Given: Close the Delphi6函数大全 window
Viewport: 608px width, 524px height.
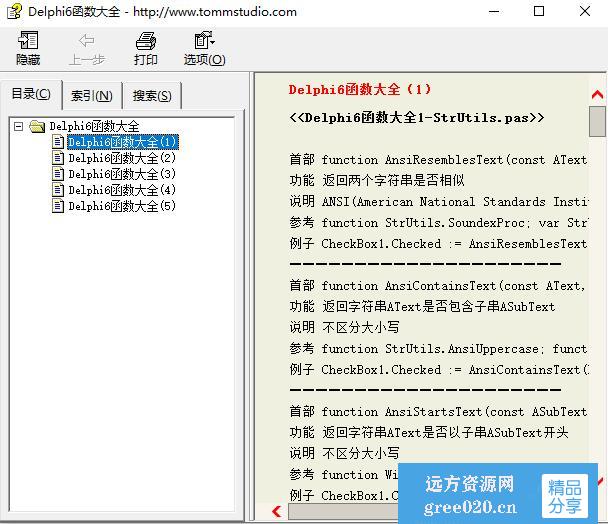Looking at the screenshot, I should [x=585, y=11].
